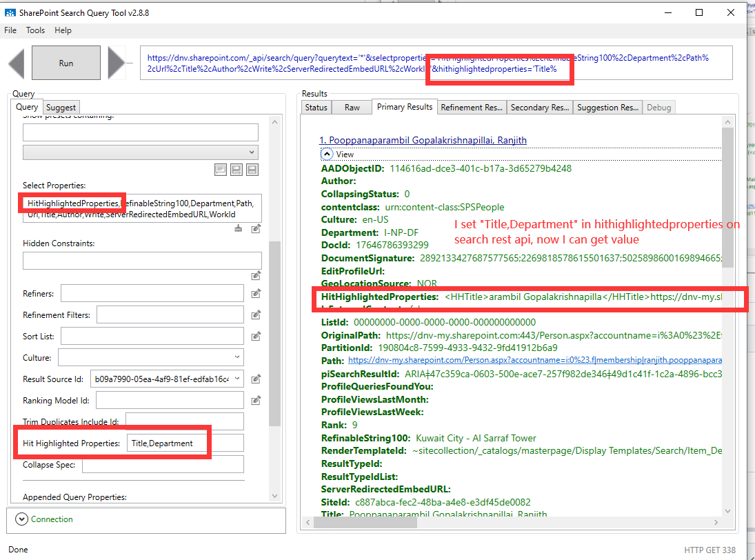Edit Result Source Id with pencil icon

pyautogui.click(x=255, y=379)
